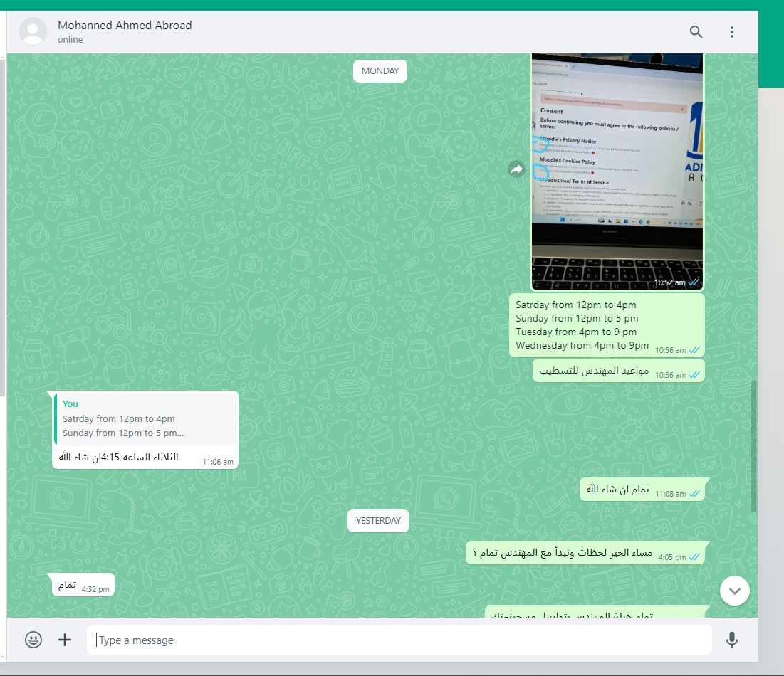The image size is (784, 676).
Task: Click contact name Mohanned Ahmed Abroad
Action: 125,26
